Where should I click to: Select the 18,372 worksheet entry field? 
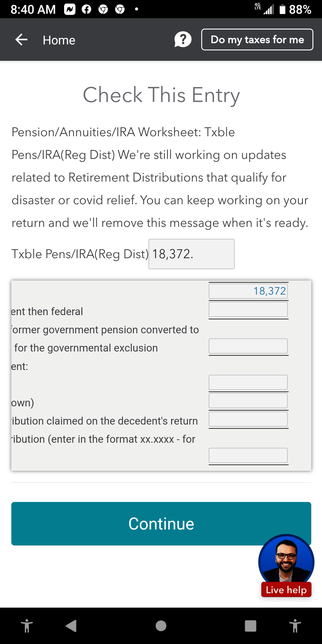tap(248, 291)
